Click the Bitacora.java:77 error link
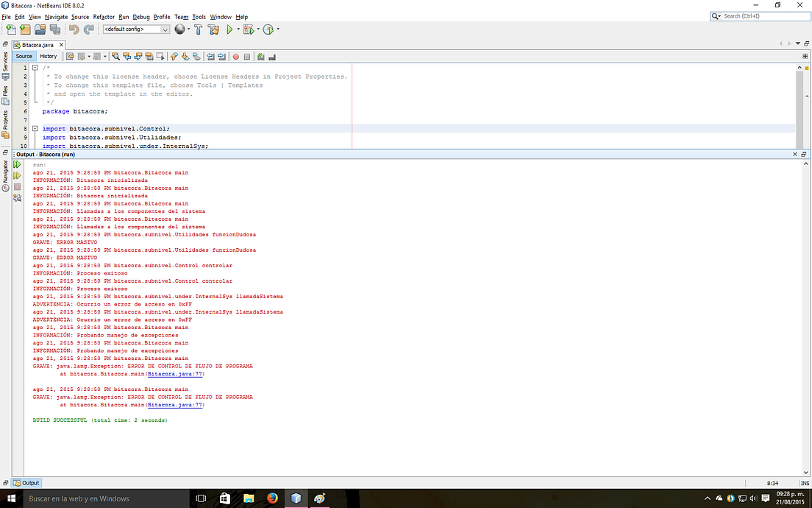This screenshot has height=508, width=812. pyautogui.click(x=175, y=373)
